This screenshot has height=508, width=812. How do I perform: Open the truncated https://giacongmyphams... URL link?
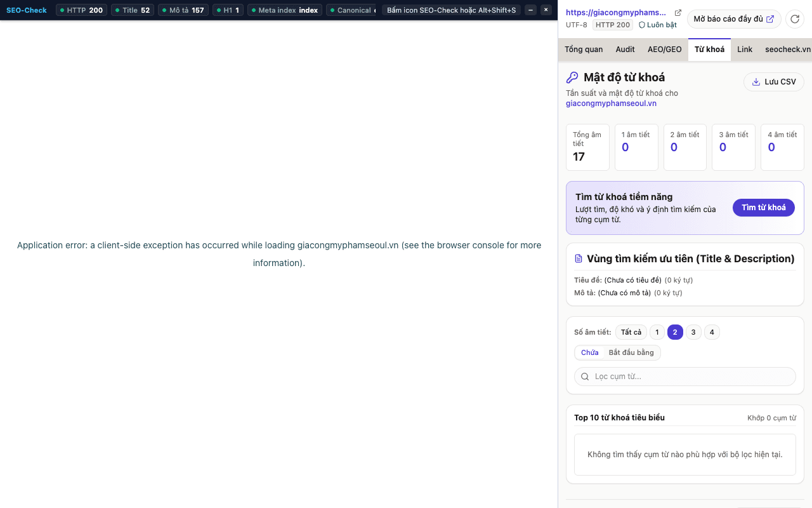[616, 13]
